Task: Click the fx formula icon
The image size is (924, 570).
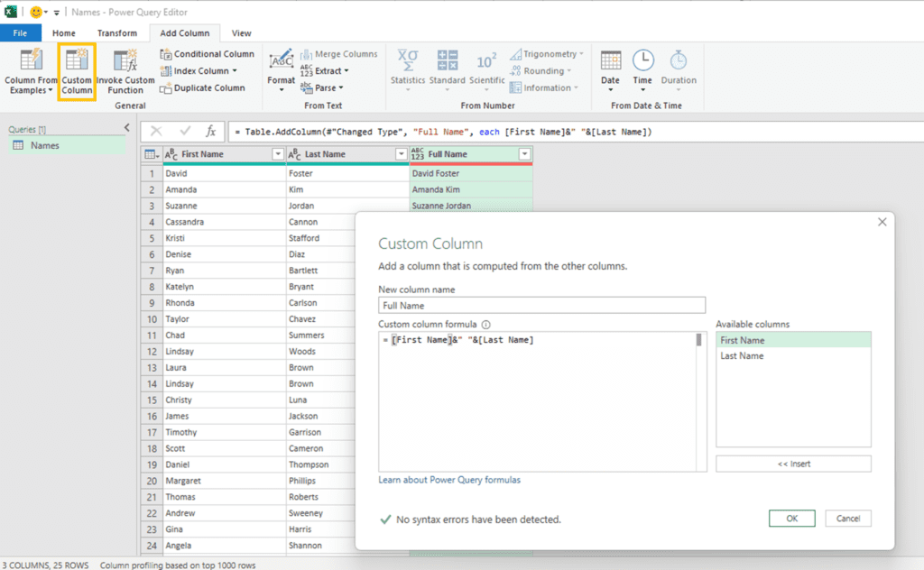Action: pos(210,132)
